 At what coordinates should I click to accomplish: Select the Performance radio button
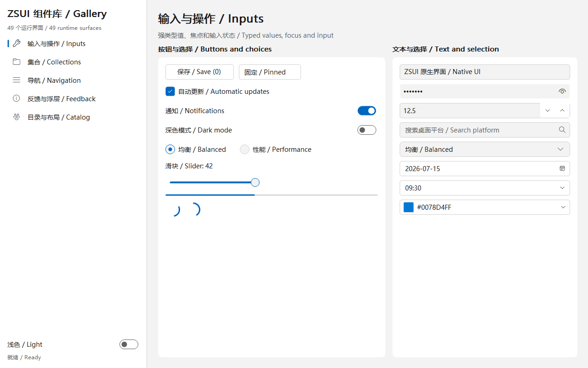pos(244,149)
